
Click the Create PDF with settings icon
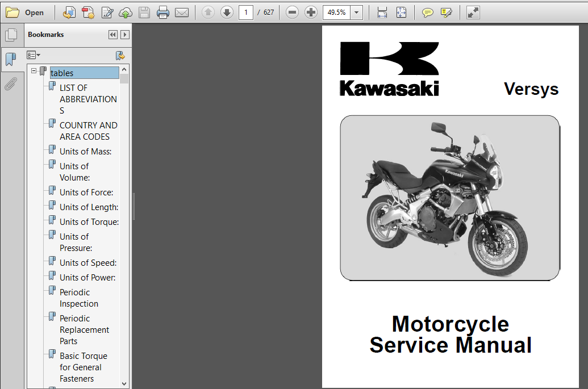tap(88, 12)
